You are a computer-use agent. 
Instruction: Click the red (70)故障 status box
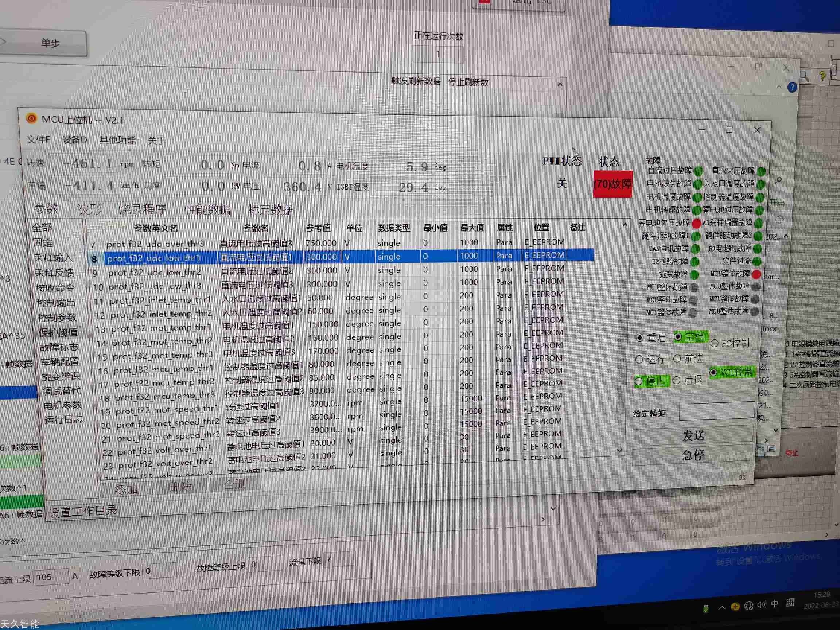click(x=612, y=184)
